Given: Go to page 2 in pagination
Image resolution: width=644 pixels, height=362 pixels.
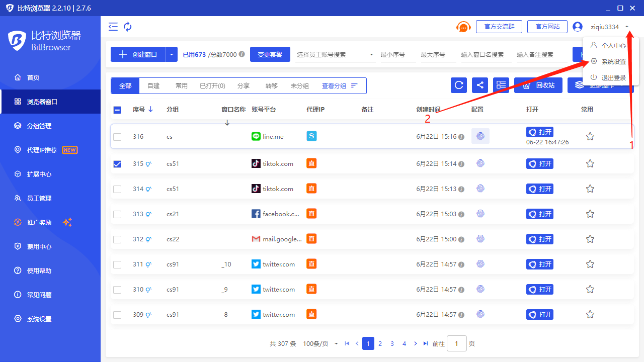Looking at the screenshot, I should [380, 344].
